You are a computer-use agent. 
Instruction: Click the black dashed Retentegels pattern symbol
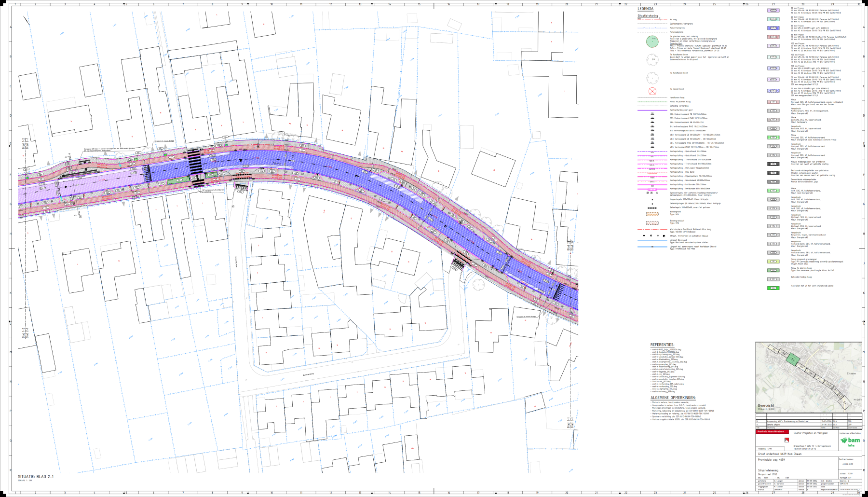coord(652,208)
